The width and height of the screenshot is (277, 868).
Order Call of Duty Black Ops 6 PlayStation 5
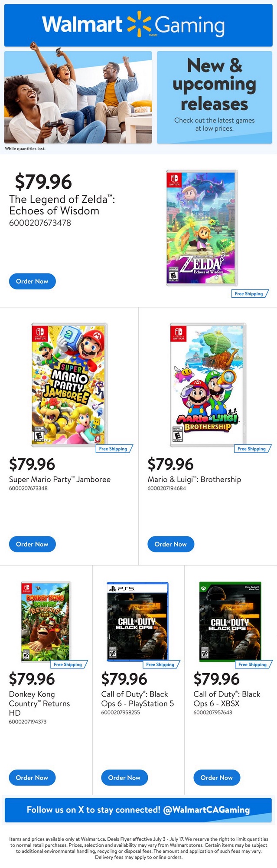coord(124,777)
